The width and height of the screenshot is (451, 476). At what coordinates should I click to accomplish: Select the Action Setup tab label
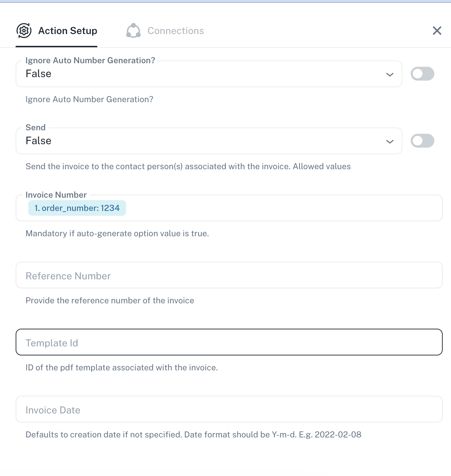(68, 31)
